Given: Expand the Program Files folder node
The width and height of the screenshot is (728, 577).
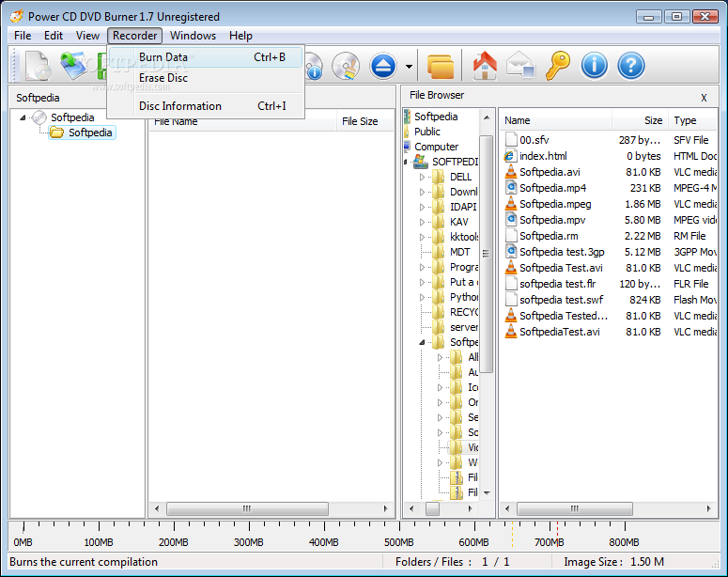Looking at the screenshot, I should [422, 267].
